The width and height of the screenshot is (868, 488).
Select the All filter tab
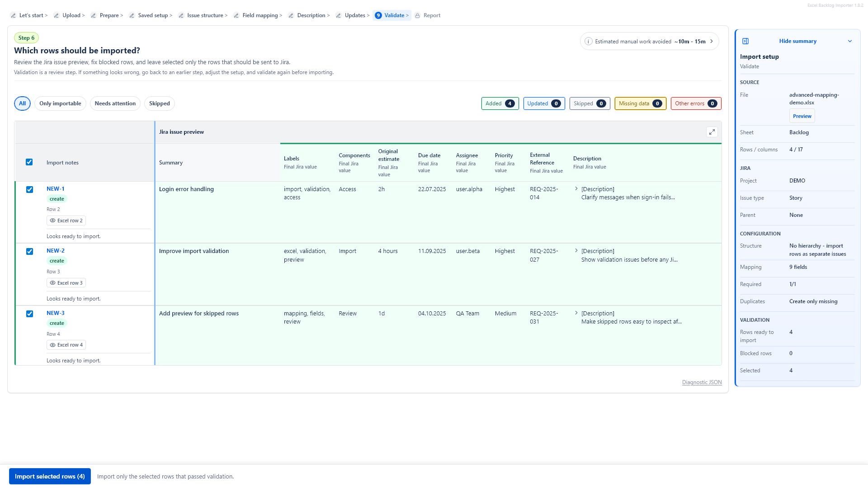pos(22,103)
